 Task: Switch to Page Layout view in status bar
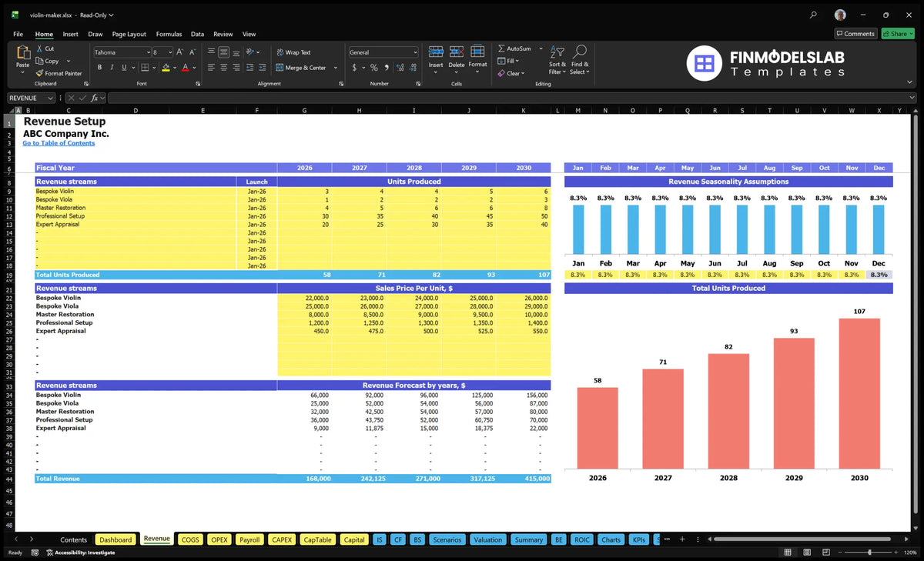click(x=808, y=553)
